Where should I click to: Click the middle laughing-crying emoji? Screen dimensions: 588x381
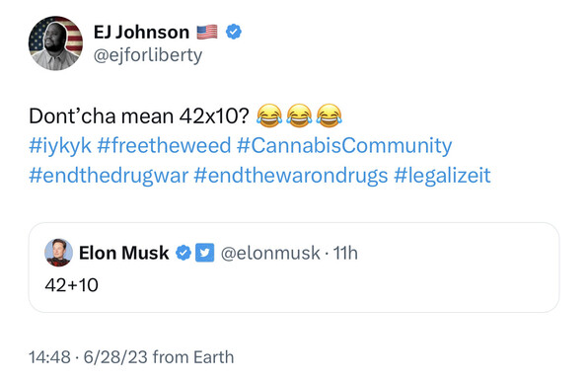pyautogui.click(x=299, y=115)
